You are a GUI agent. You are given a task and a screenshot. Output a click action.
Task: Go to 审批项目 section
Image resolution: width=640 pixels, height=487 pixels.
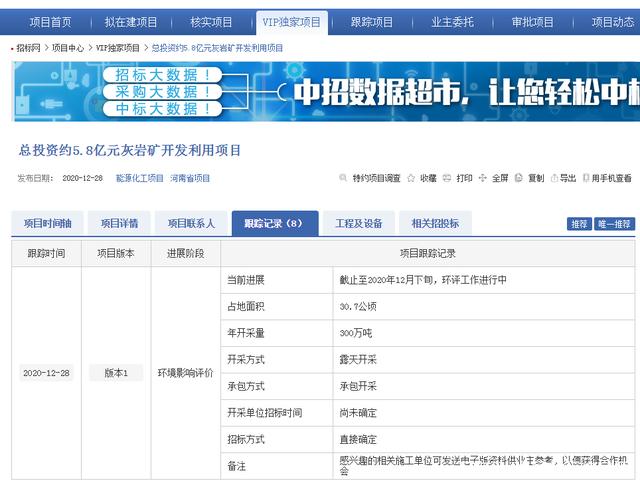[x=533, y=22]
